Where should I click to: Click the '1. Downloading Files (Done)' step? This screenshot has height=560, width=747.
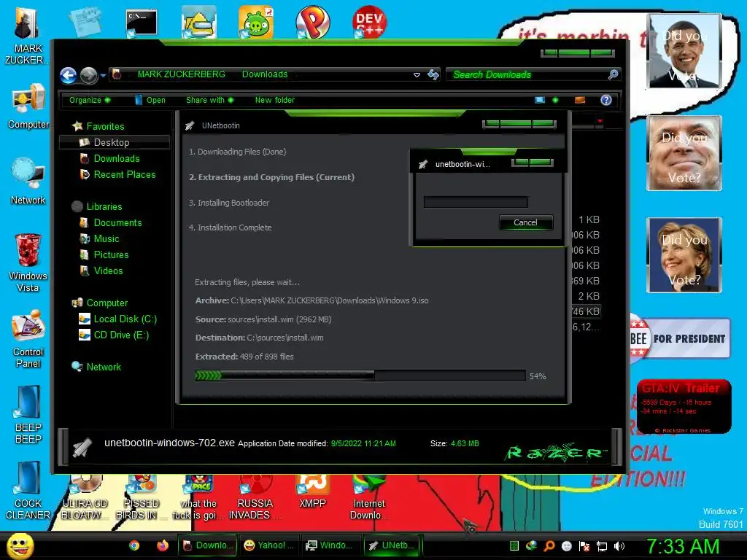click(x=237, y=152)
